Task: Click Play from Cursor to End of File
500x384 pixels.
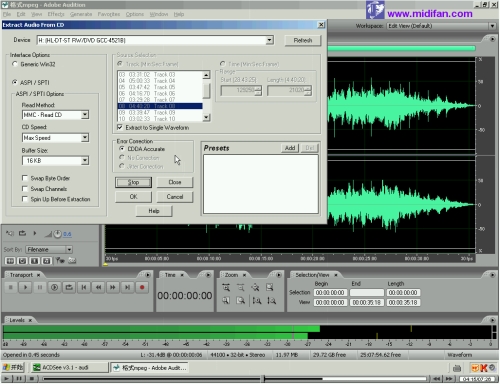Action: (x=55, y=287)
